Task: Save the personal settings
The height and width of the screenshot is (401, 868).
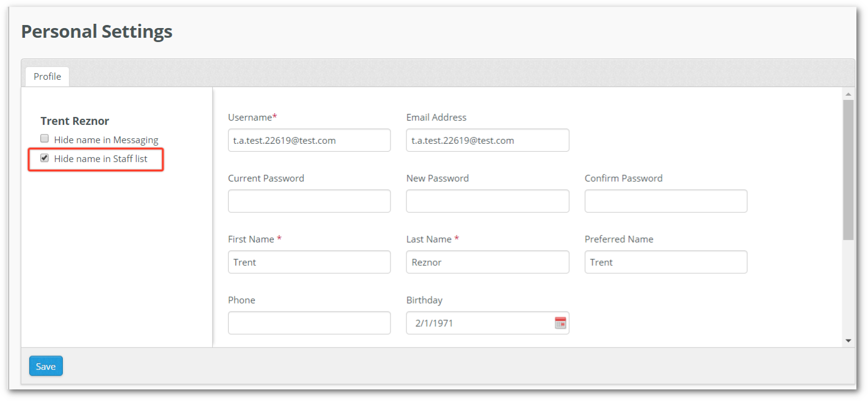Action: (x=46, y=366)
